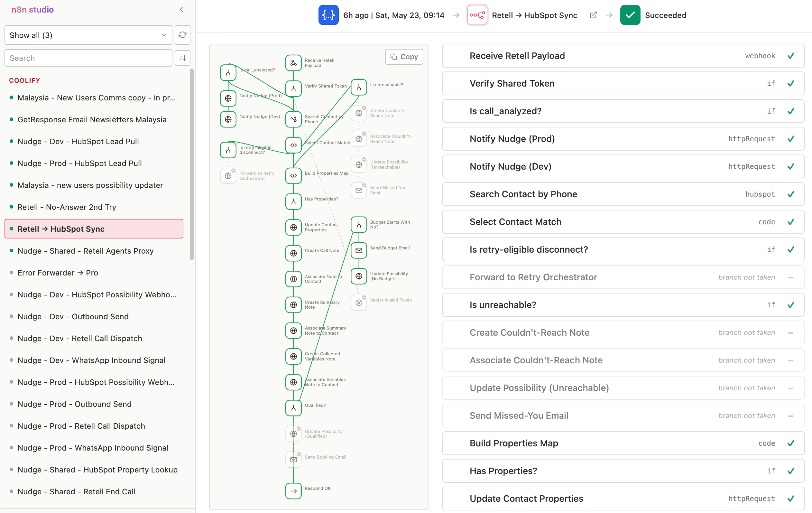Select the Update Contact Properties node icon
812x513 pixels.
293,227
